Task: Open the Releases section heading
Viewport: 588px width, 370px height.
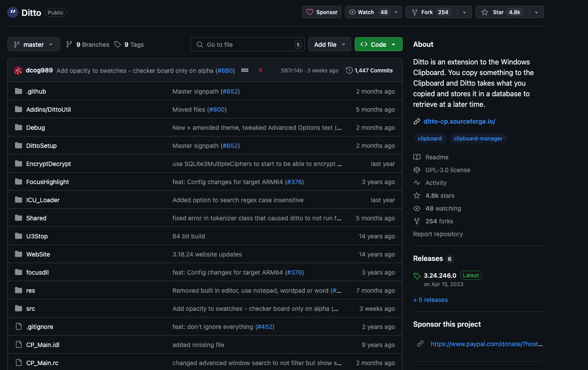Action: pyautogui.click(x=428, y=259)
